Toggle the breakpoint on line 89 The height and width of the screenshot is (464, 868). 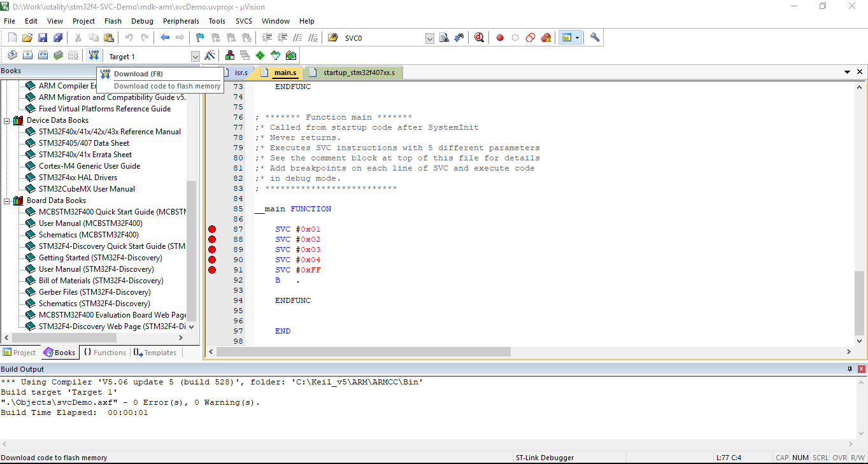(212, 250)
